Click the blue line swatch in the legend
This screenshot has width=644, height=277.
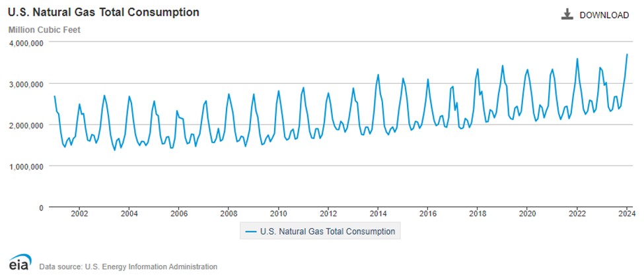pos(250,231)
